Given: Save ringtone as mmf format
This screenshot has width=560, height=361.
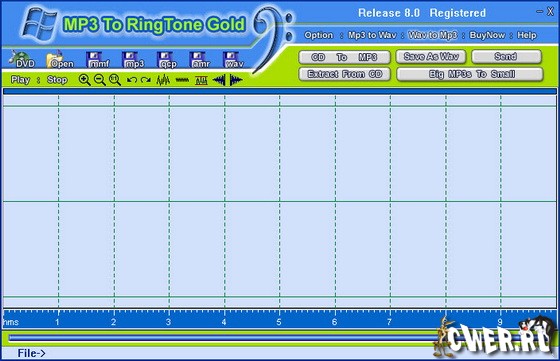Looking at the screenshot, I should (x=98, y=60).
